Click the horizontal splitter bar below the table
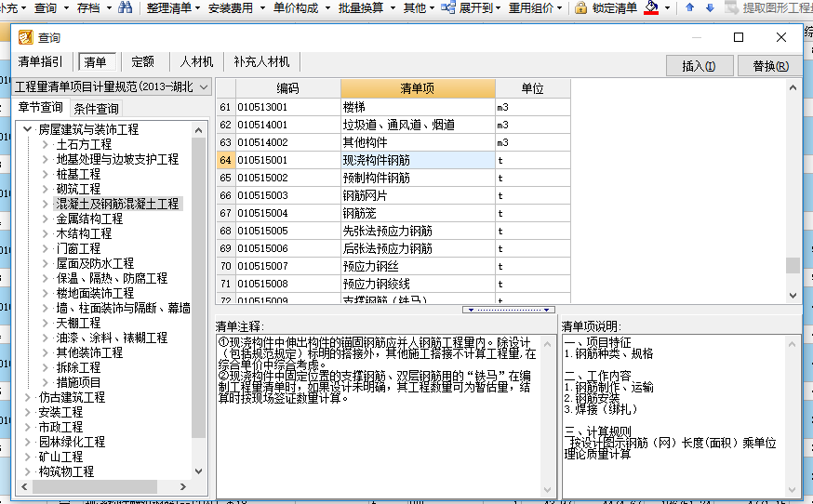813x504 pixels. coord(509,310)
